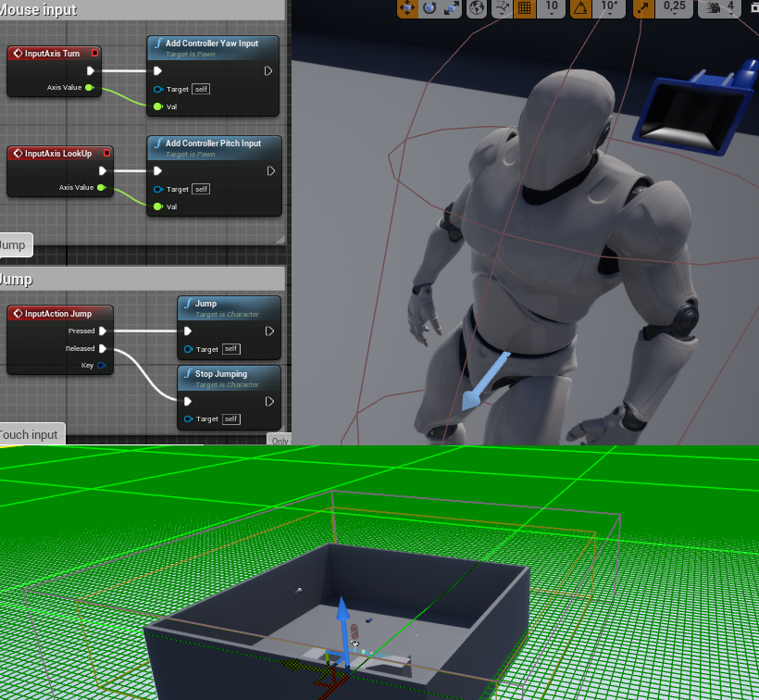
Task: Click the exec output pin of Add Controller Pitch Input
Action: (x=270, y=171)
